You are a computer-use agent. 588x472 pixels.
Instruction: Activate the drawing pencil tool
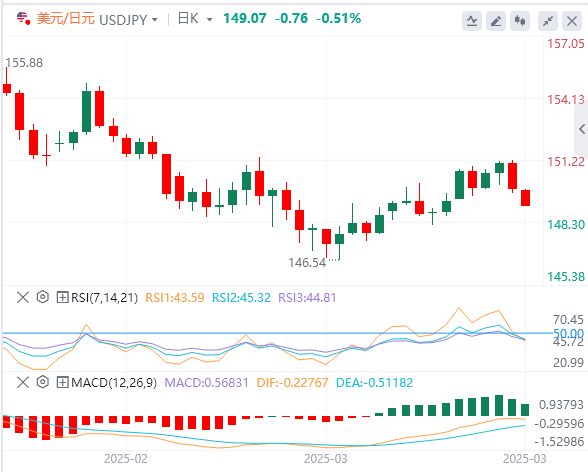click(x=496, y=21)
